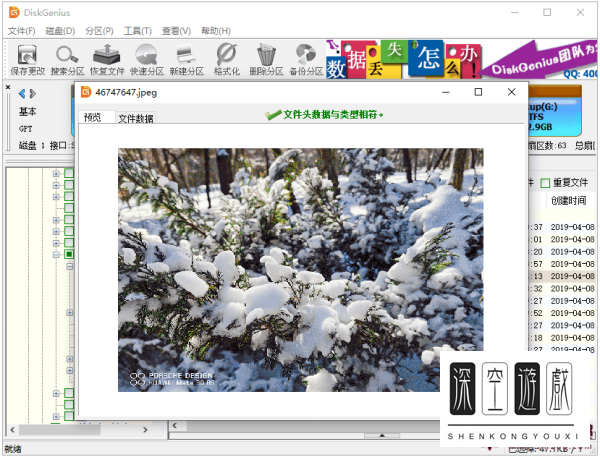Go to previous disk with left arrow
The image size is (600, 457).
click(x=21, y=93)
